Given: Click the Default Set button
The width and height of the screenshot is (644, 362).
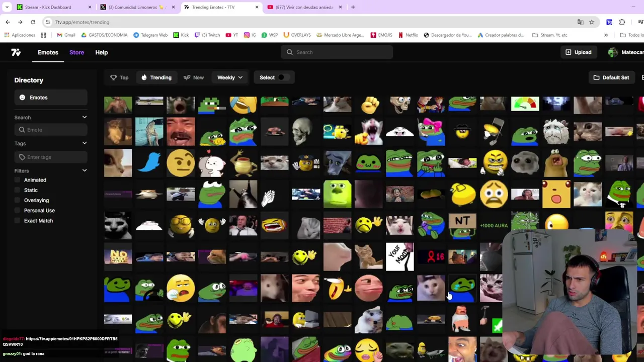Looking at the screenshot, I should coord(611,77).
